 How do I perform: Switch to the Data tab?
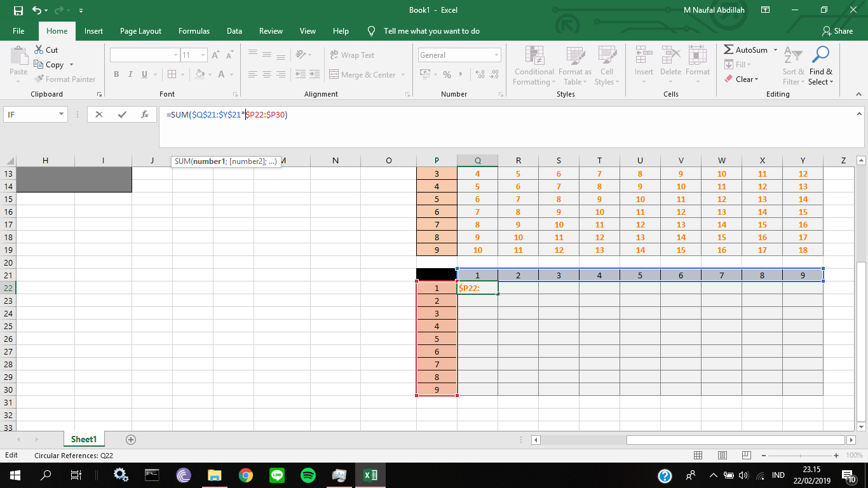(234, 30)
